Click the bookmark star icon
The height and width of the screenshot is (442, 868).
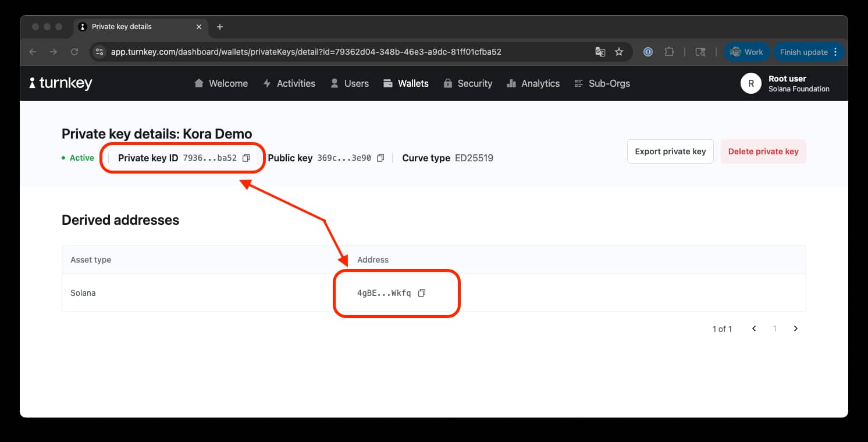[619, 52]
